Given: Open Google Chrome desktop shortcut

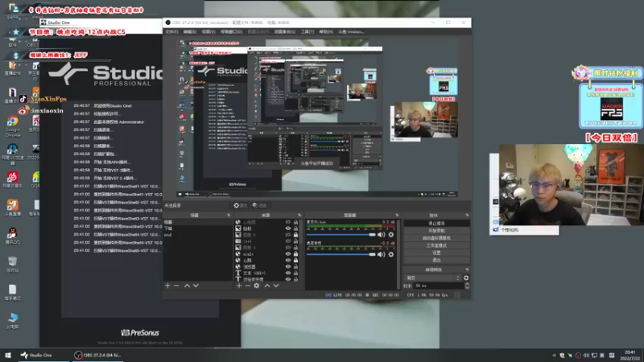Looking at the screenshot, I should (x=12, y=126).
